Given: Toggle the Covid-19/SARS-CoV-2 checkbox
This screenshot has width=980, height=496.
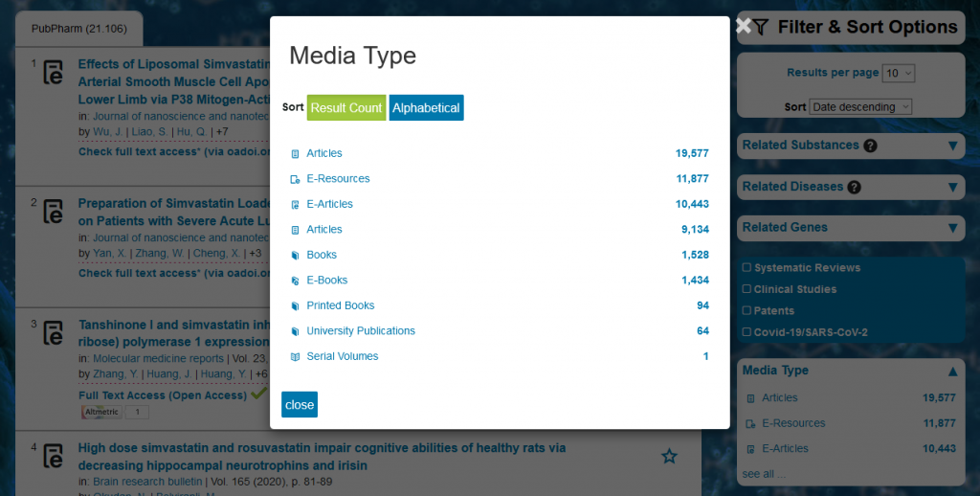Looking at the screenshot, I should (x=746, y=331).
